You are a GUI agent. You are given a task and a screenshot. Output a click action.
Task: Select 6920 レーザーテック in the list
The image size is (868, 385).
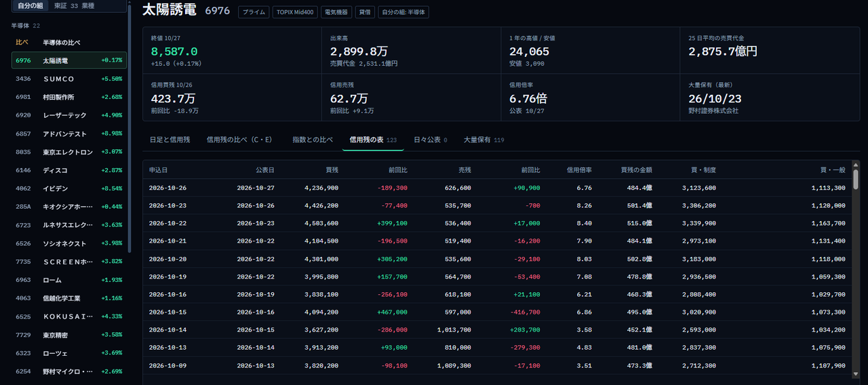coord(69,115)
